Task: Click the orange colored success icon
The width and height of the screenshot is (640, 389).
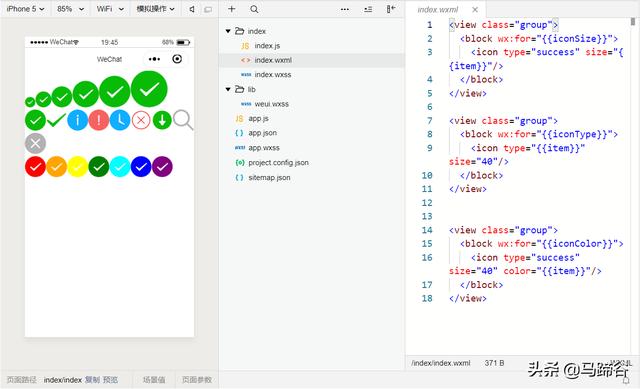Action: [57, 167]
